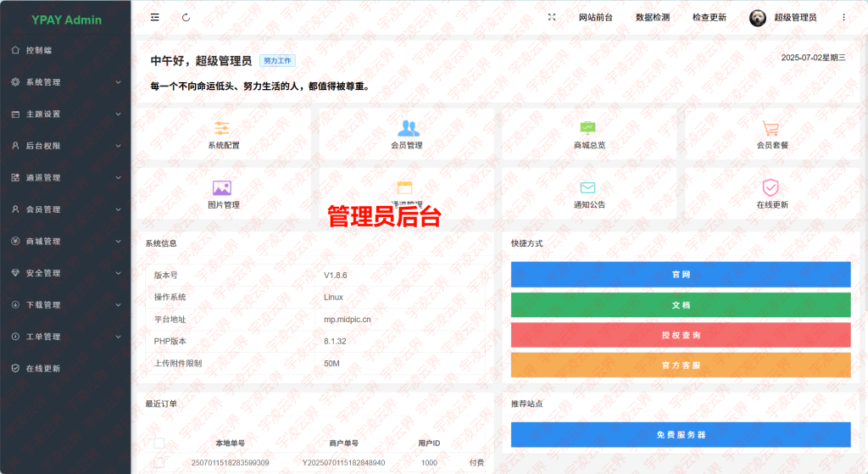The height and width of the screenshot is (474, 868).
Task: Click the gear icon beside 系统管理
Action: (15, 82)
